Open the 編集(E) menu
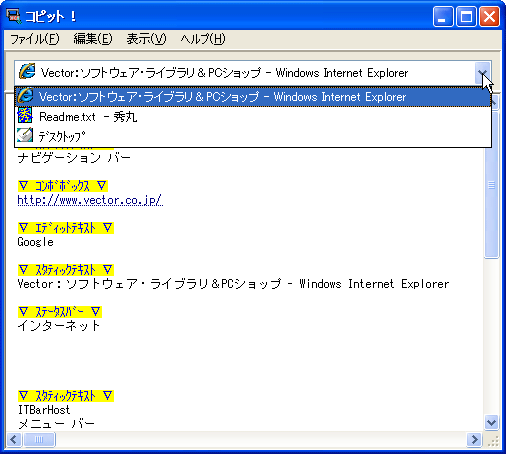Viewport: 506px width, 454px height. click(x=93, y=39)
